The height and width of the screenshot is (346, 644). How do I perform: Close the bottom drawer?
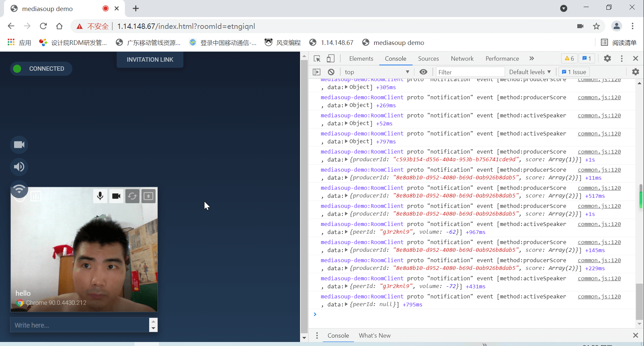[x=636, y=335]
